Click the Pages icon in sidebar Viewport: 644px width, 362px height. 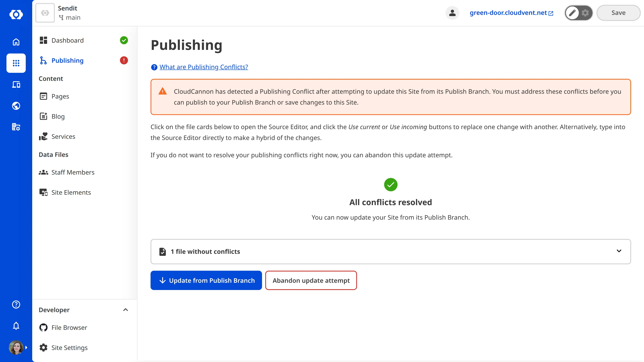pos(43,96)
